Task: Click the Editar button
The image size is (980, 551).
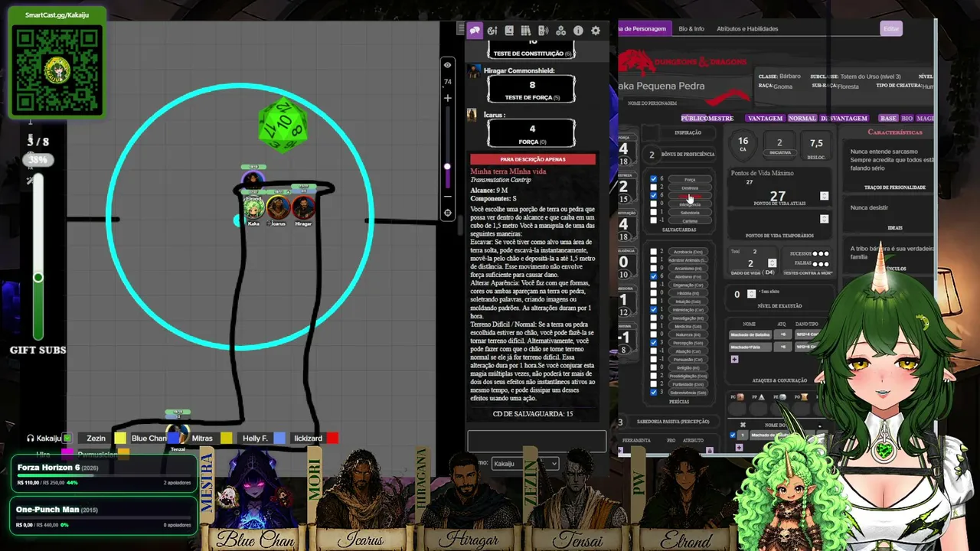Action: coord(891,29)
